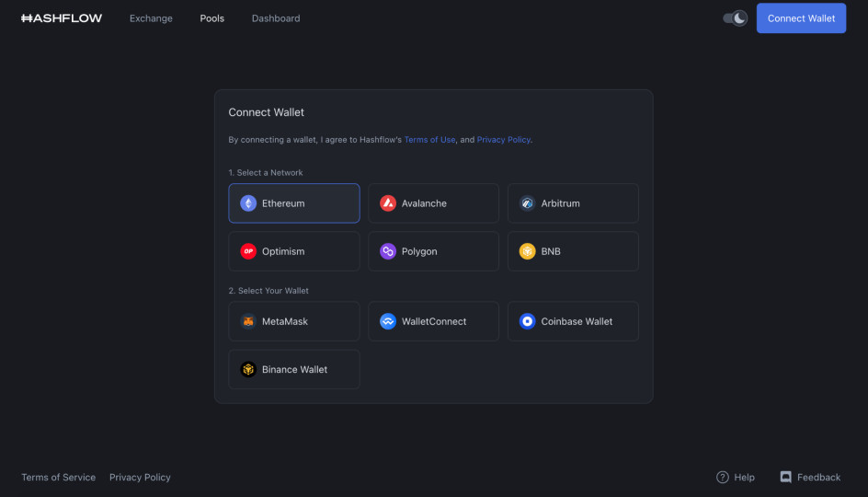Open Terms of Service in footer
Screen dimensions: 868x497
(x=58, y=477)
